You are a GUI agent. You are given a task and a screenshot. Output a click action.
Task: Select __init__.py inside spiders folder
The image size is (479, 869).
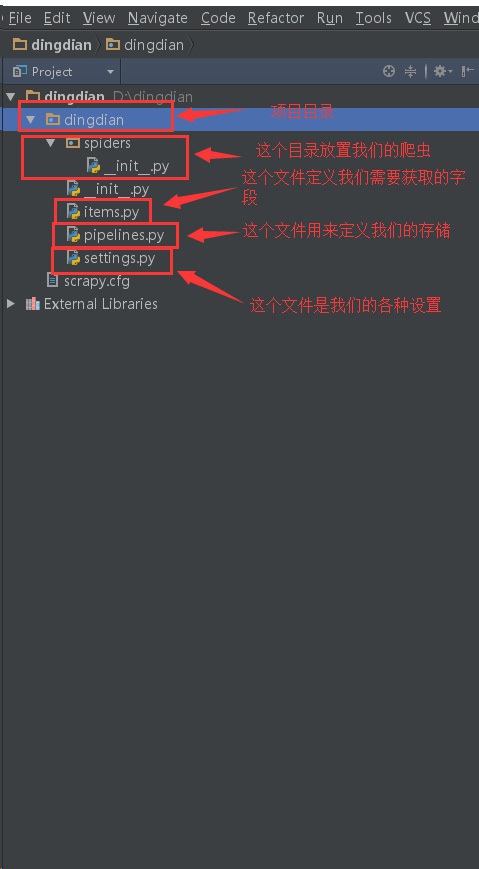pyautogui.click(x=129, y=166)
